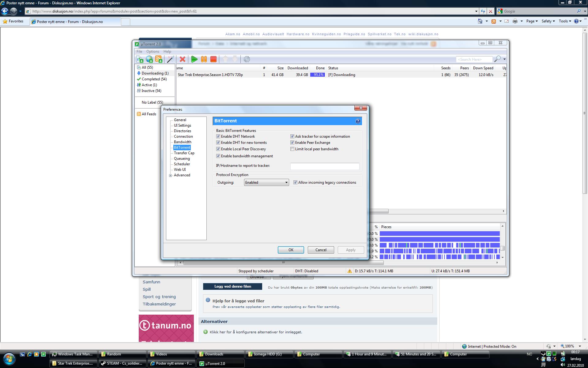Open the Outgoing encryption dropdown
This screenshot has height=368, width=588.
[266, 182]
